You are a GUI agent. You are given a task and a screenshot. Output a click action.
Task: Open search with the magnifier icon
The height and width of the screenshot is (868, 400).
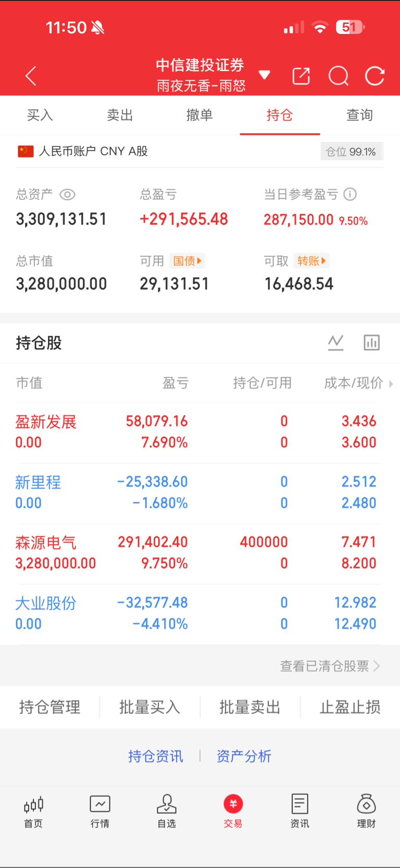[339, 76]
